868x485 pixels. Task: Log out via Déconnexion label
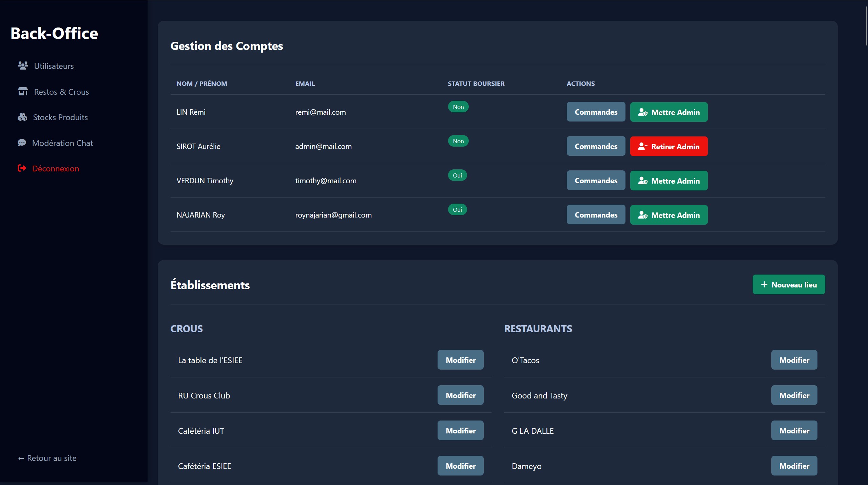coord(56,169)
